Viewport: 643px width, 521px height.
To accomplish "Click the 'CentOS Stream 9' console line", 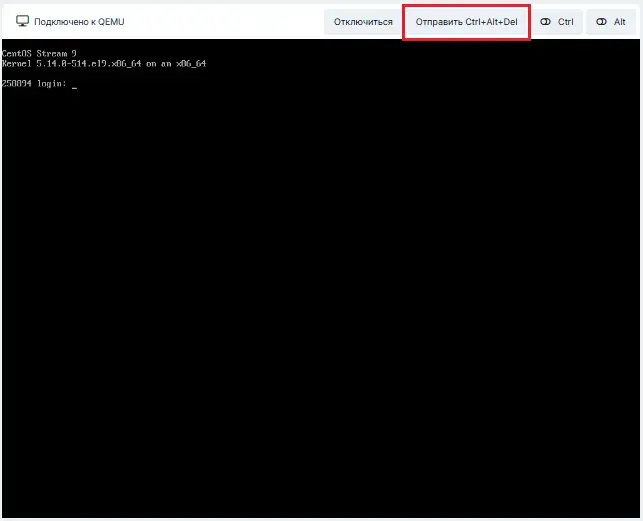I will (x=39, y=54).
